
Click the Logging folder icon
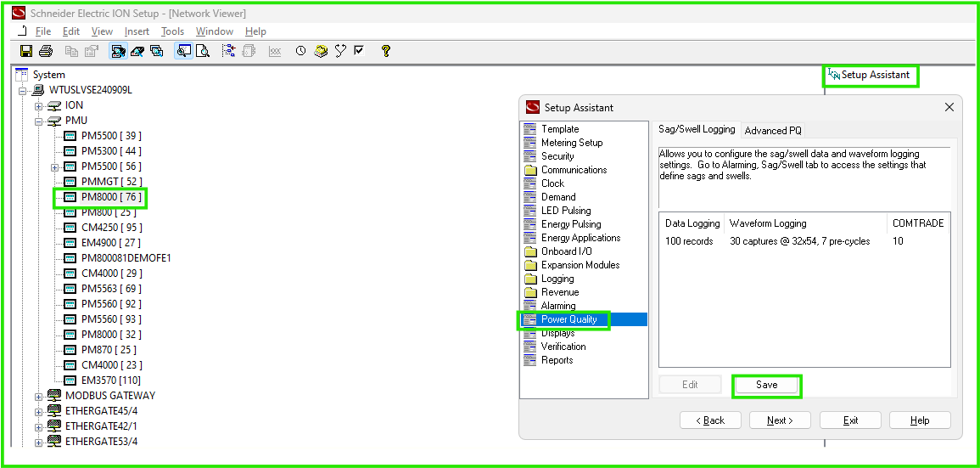coord(530,279)
